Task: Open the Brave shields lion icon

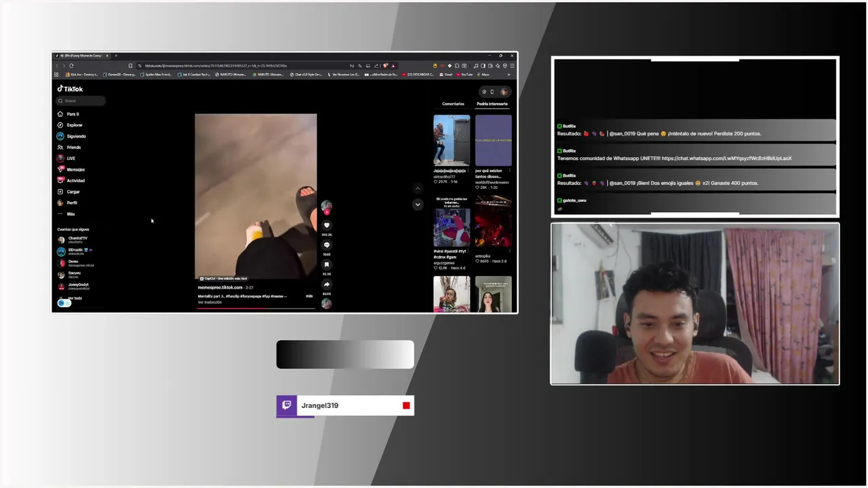Action: coord(385,66)
